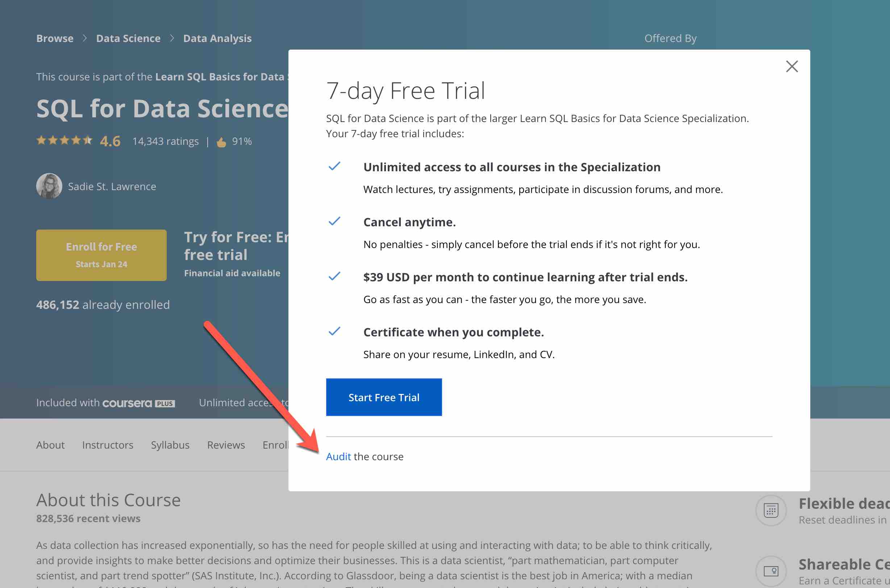The height and width of the screenshot is (588, 890).
Task: Click the checkmark beside Certificate when you complete
Action: tap(335, 332)
